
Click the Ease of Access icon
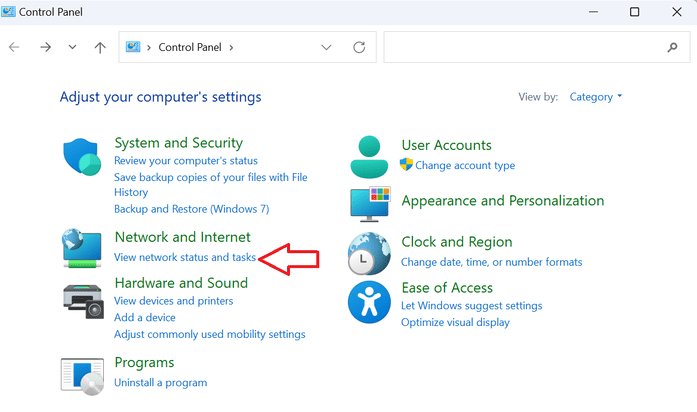pos(369,302)
